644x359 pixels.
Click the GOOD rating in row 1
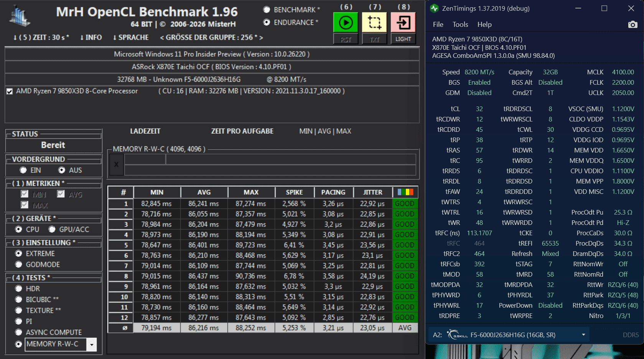405,203
